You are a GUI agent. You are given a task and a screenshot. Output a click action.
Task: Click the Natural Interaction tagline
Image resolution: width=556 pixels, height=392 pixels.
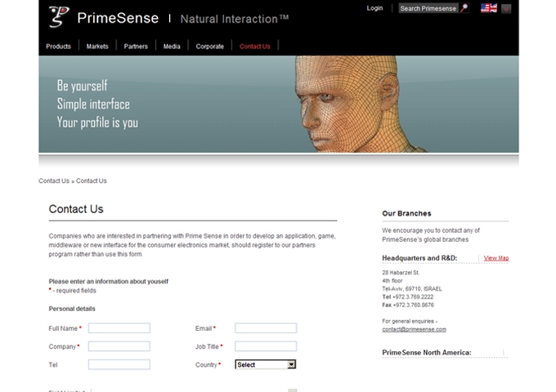(235, 19)
